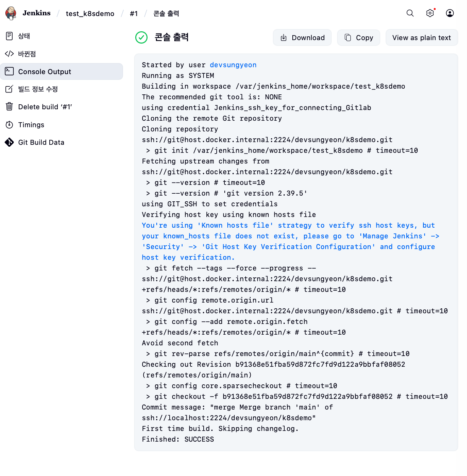View as plain text
The width and height of the screenshot is (467, 476).
point(422,38)
